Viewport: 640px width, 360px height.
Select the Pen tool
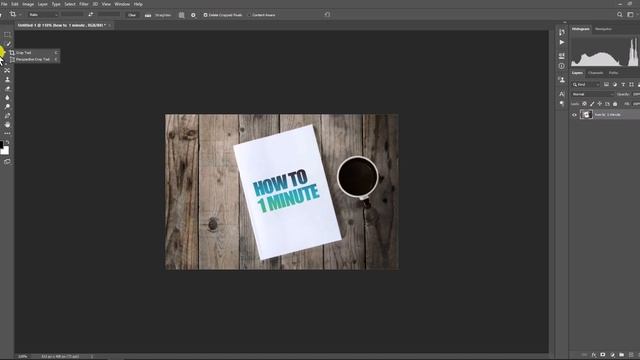[x=7, y=116]
